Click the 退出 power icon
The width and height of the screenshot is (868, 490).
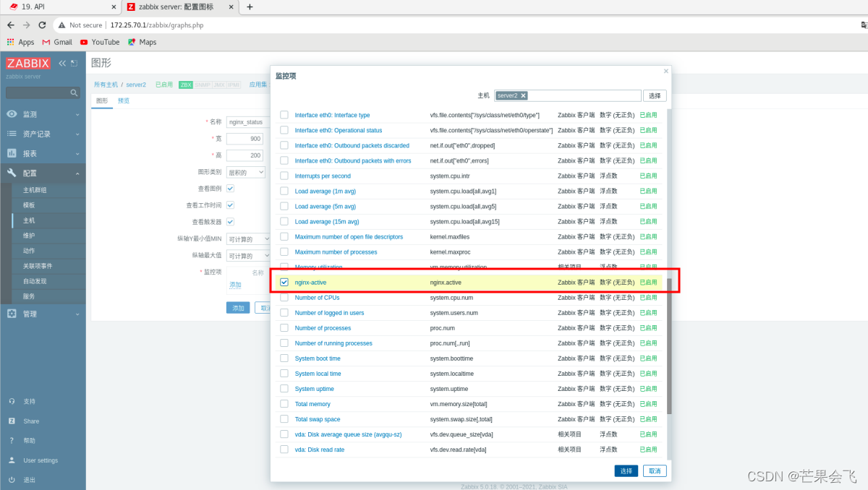pyautogui.click(x=12, y=480)
